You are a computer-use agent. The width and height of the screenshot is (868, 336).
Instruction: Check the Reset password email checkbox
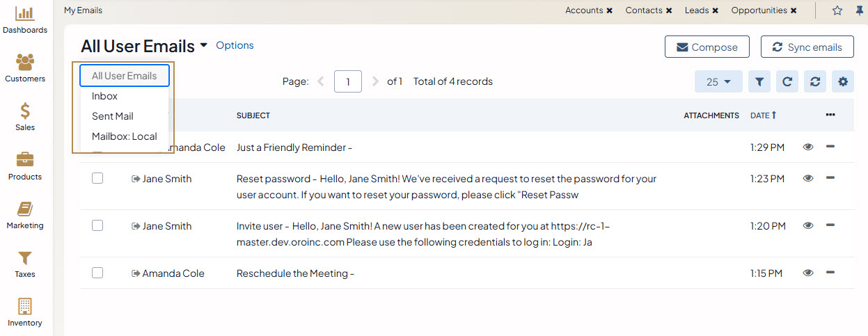pyautogui.click(x=97, y=179)
